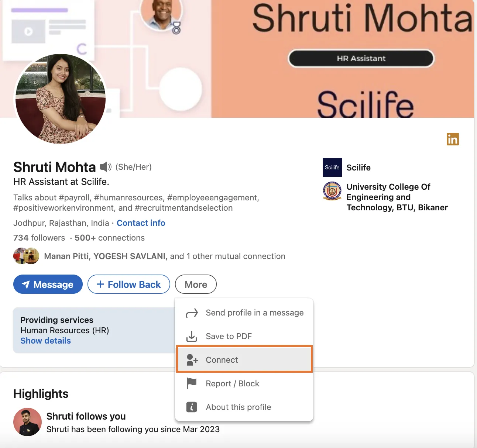Click Shruti has been following you since text
Screen dimensions: 477x448
(133, 429)
